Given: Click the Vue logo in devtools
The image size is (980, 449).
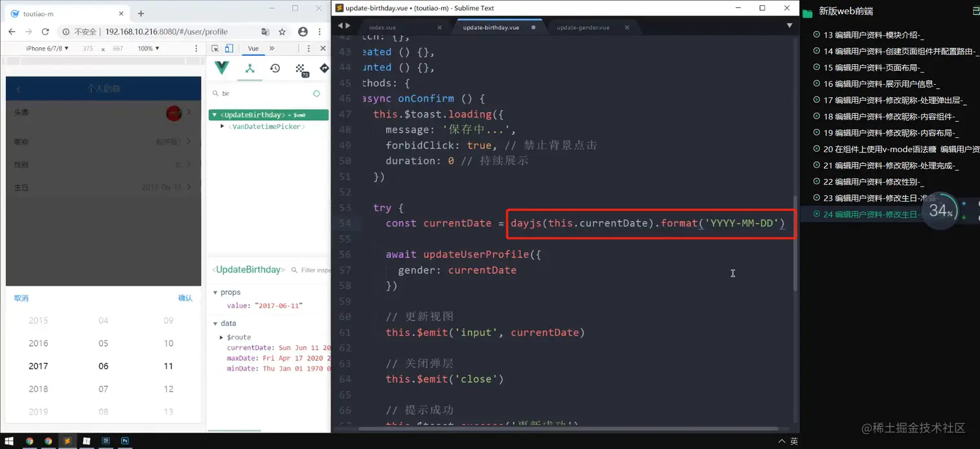Looking at the screenshot, I should (222, 68).
